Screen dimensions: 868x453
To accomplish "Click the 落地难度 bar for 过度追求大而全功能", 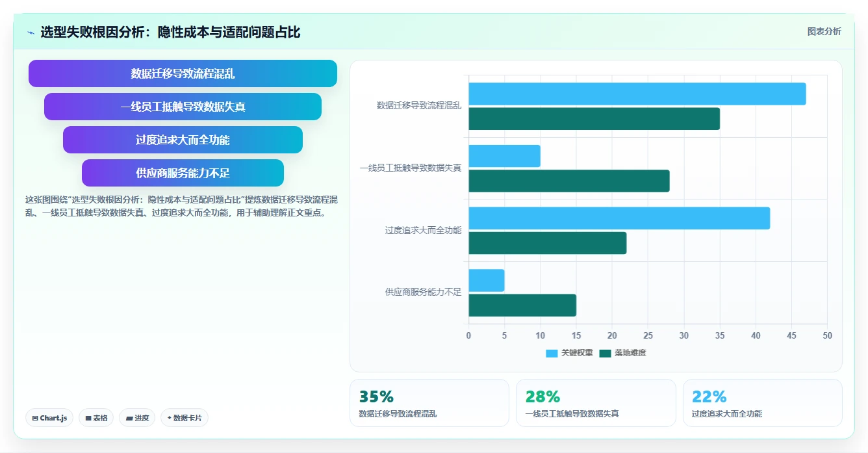I will 548,243.
